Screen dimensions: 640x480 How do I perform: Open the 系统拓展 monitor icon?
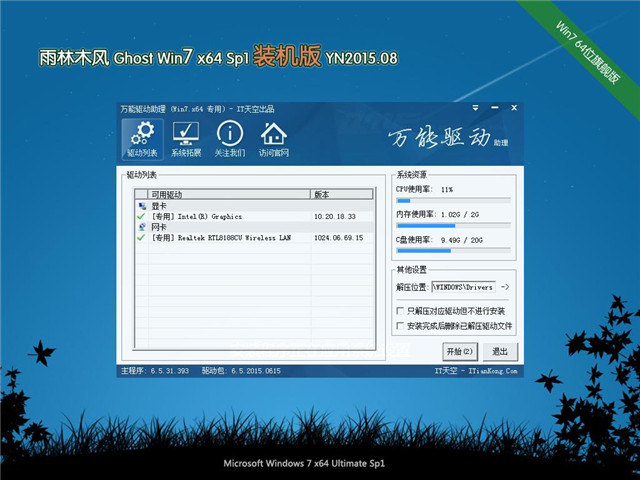[186, 139]
